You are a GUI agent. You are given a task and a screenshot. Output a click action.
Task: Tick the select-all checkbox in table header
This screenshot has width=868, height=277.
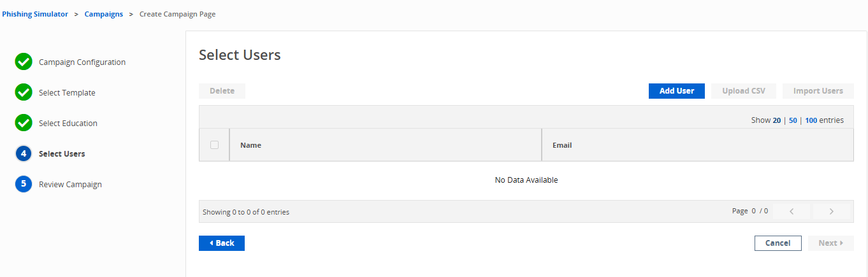point(214,145)
